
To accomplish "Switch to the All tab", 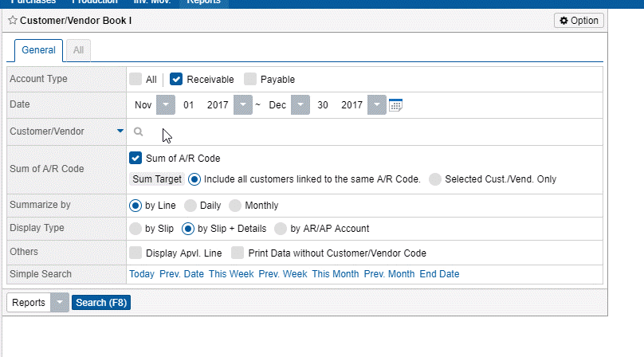I will pos(78,50).
